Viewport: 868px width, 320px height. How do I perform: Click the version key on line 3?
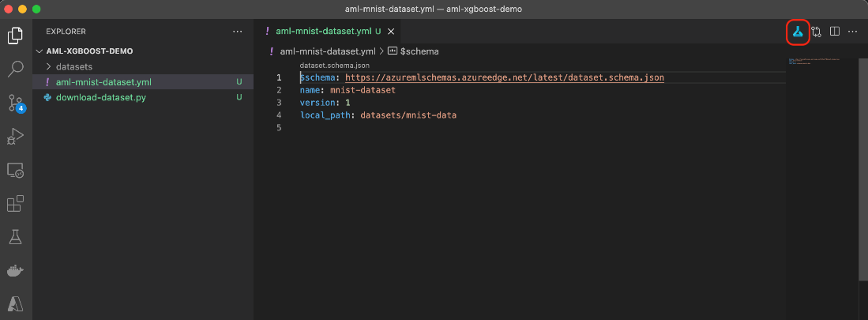point(318,103)
